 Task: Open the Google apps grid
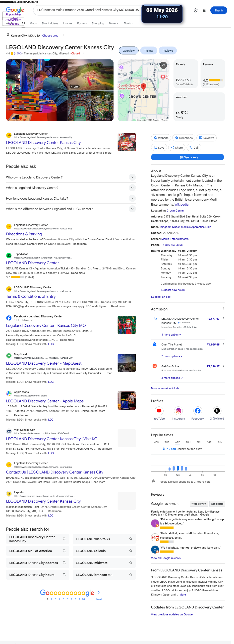tap(205, 10)
